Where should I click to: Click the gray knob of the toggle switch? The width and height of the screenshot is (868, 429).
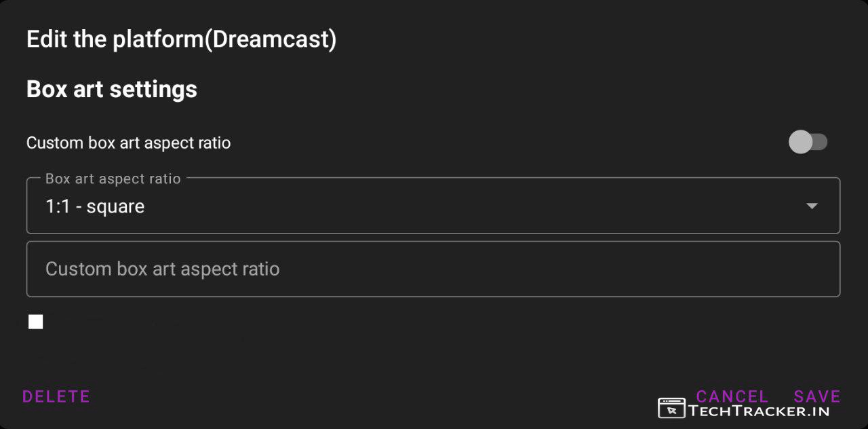(800, 143)
